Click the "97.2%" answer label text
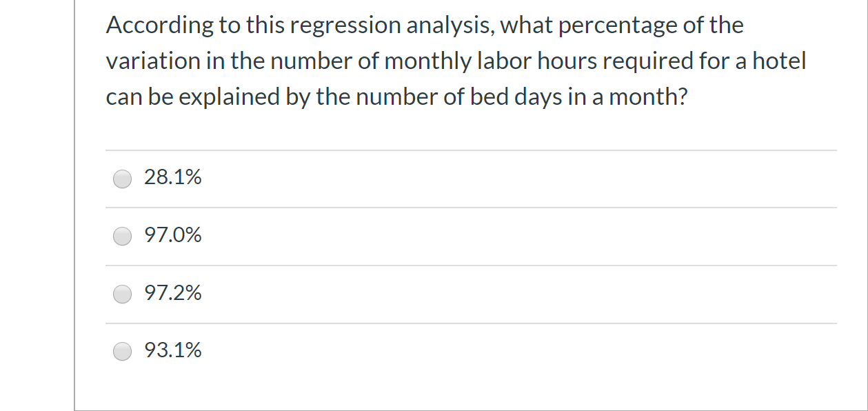The width and height of the screenshot is (868, 411). (173, 294)
